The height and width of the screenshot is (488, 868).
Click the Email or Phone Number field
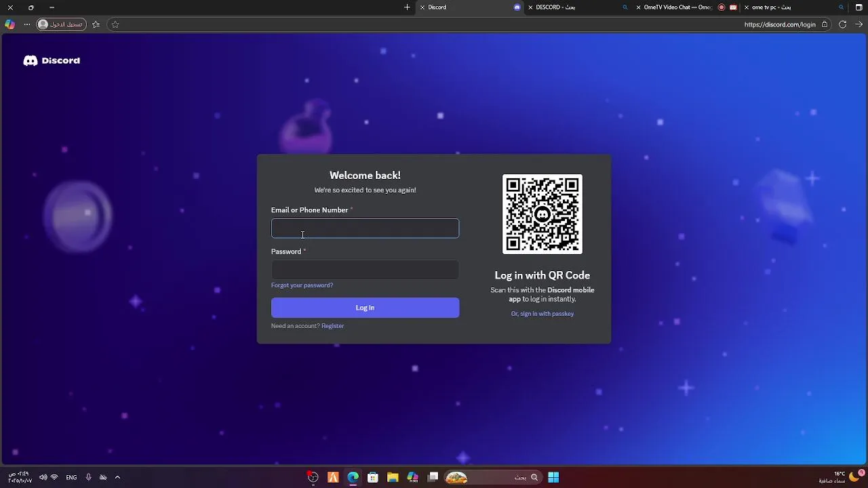click(365, 228)
